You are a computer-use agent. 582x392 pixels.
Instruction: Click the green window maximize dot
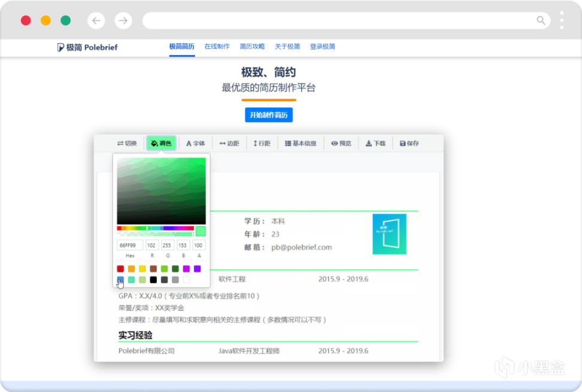pos(66,20)
